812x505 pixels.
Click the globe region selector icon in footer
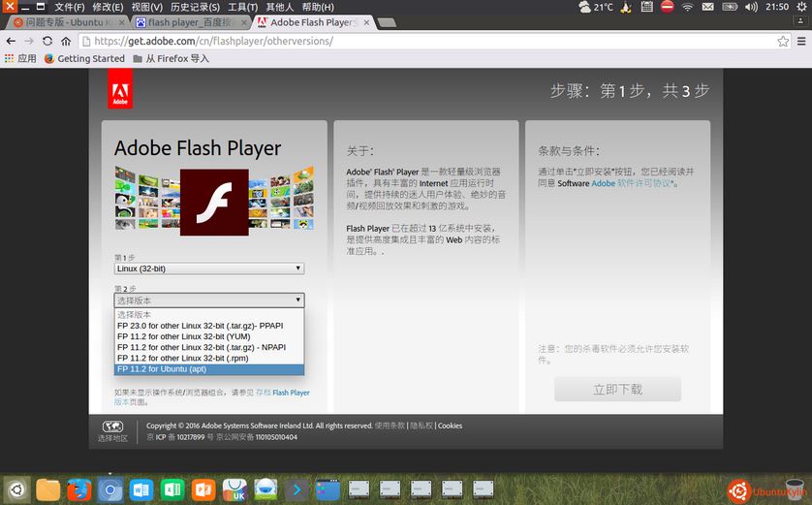(112, 426)
